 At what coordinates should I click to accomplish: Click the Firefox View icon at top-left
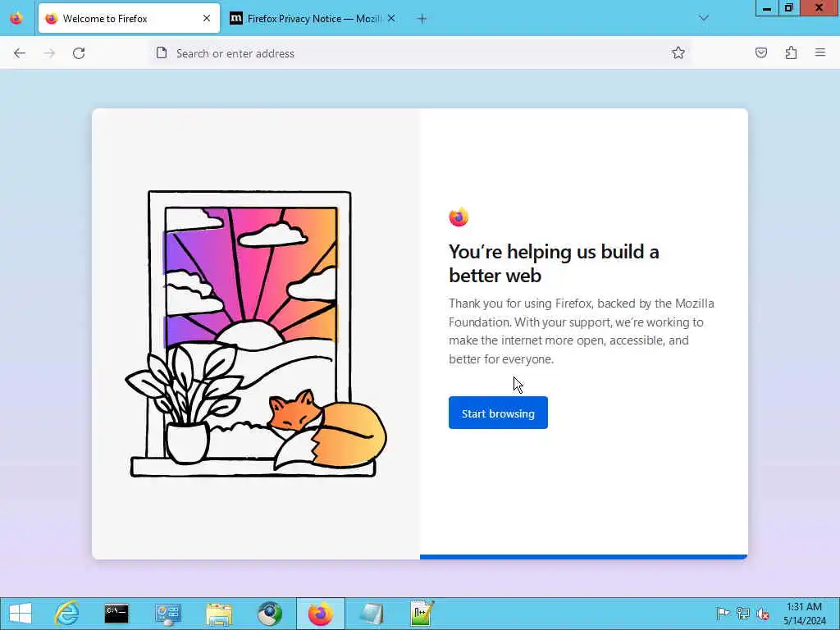[16, 19]
